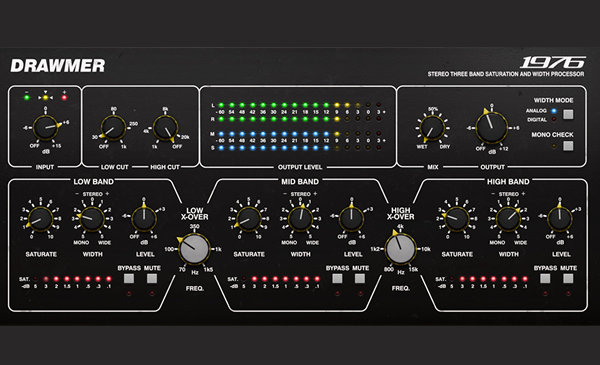The image size is (600, 365).
Task: Click the Low Band Saturate knob
Action: click(40, 219)
